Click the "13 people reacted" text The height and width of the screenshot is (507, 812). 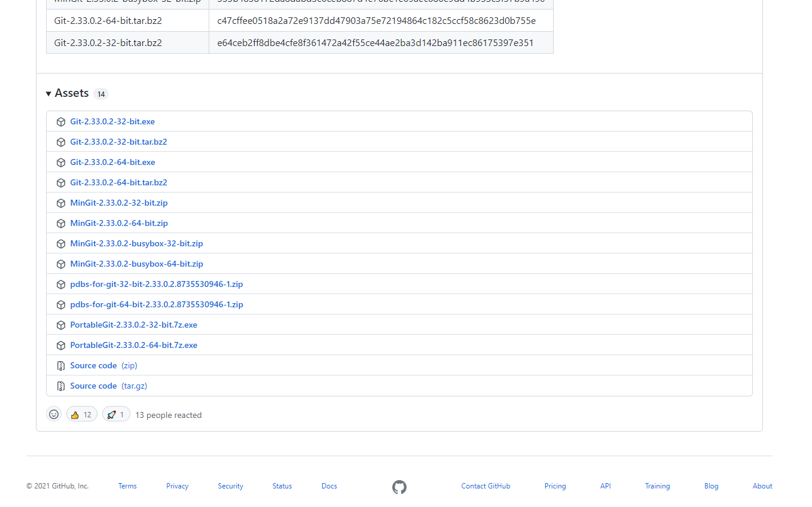pyautogui.click(x=169, y=415)
